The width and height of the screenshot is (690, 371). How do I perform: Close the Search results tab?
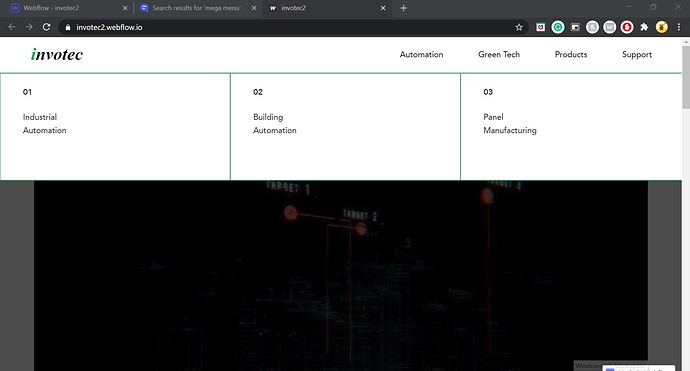tap(254, 8)
